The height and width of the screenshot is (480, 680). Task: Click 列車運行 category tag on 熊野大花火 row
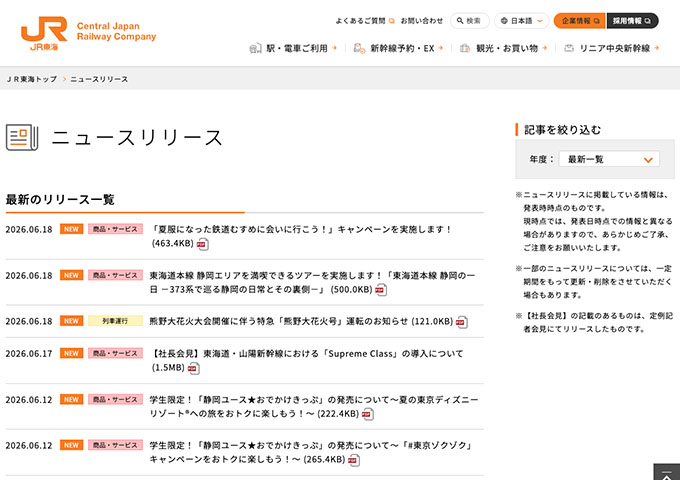point(115,321)
